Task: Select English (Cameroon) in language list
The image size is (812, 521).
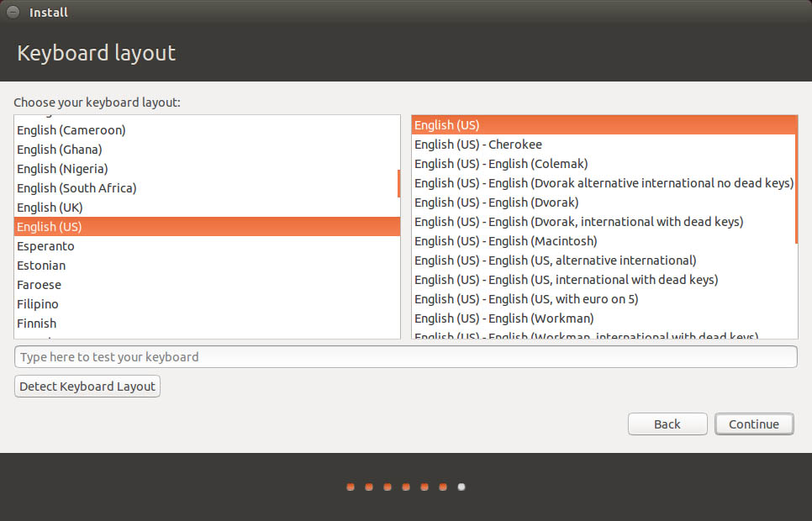Action: (207, 130)
